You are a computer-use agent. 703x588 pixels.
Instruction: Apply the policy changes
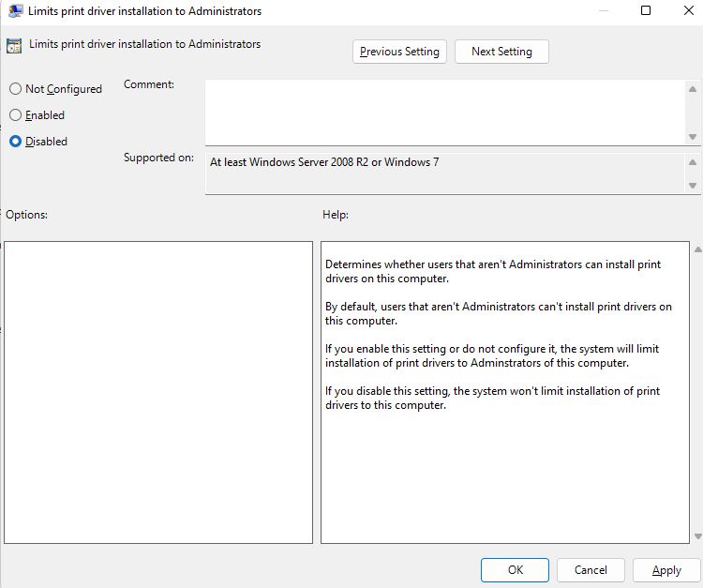point(666,570)
